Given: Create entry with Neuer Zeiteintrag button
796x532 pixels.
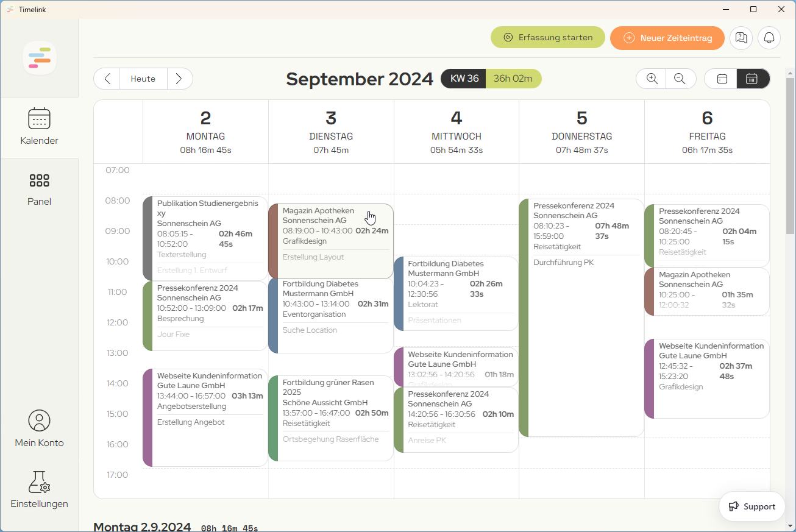Looking at the screenshot, I should coord(667,38).
